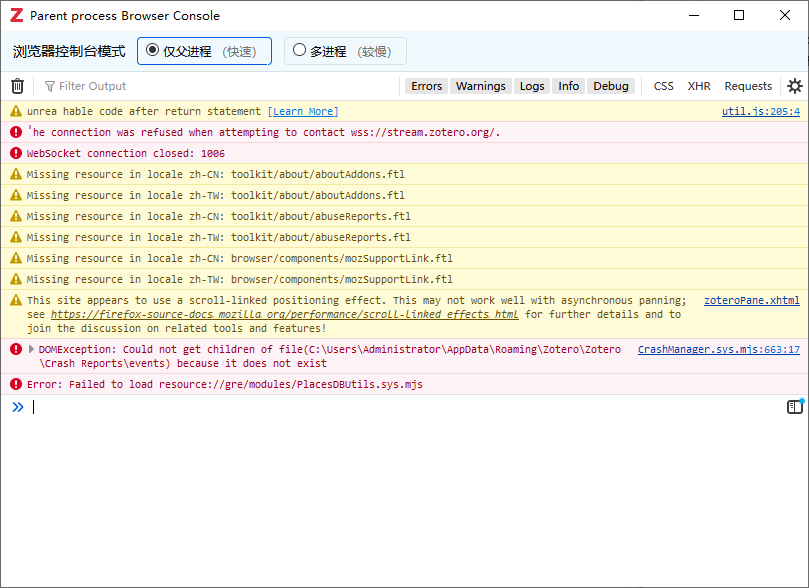The width and height of the screenshot is (809, 588).
Task: Click warning icon beside unreachable code message
Action: pyautogui.click(x=16, y=111)
